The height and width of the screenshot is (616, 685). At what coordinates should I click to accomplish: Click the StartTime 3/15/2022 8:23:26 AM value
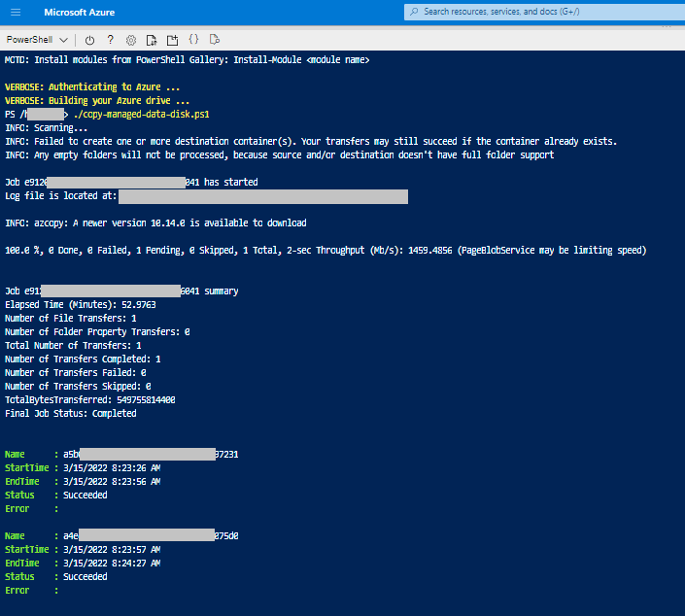click(x=112, y=468)
